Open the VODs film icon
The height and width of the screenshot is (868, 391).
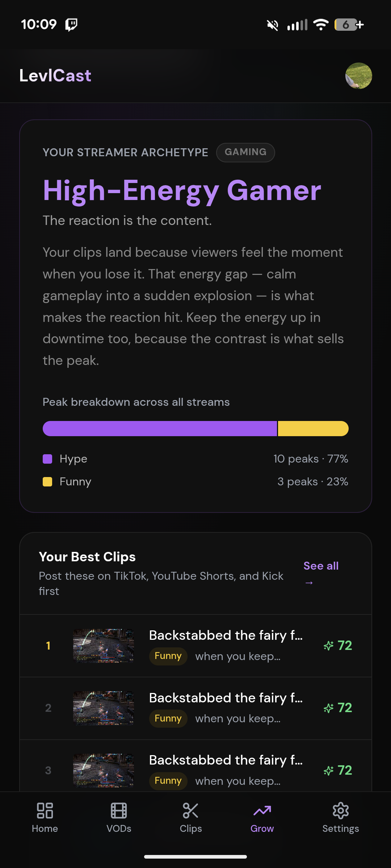coord(119,810)
